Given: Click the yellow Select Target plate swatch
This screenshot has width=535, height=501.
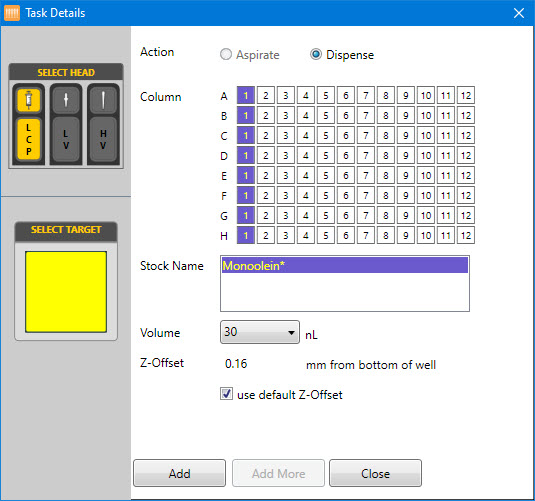Looking at the screenshot, I should coord(66,292).
